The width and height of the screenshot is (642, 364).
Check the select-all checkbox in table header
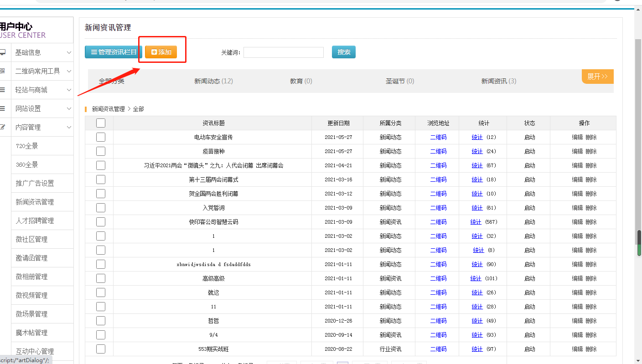click(x=101, y=123)
